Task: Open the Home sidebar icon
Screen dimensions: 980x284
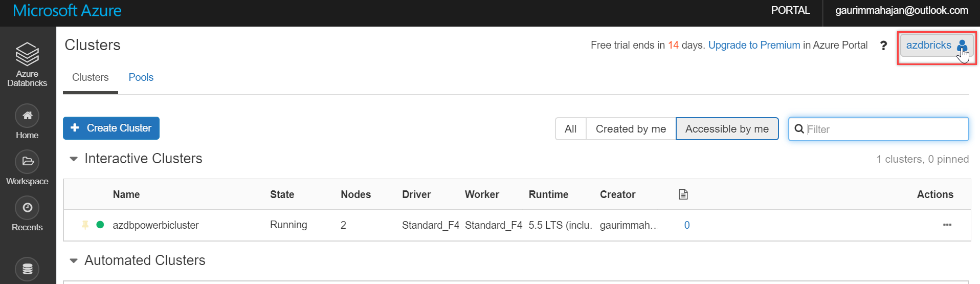Action: 27,116
